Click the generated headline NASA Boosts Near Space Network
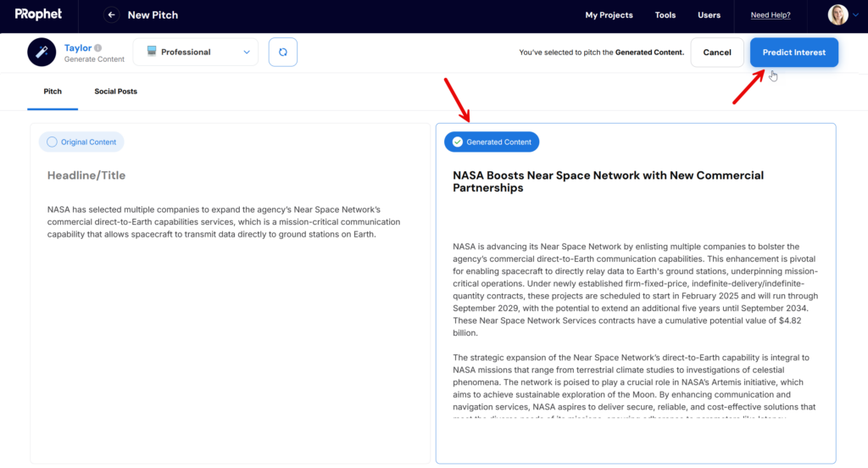868x468 pixels. coord(608,181)
